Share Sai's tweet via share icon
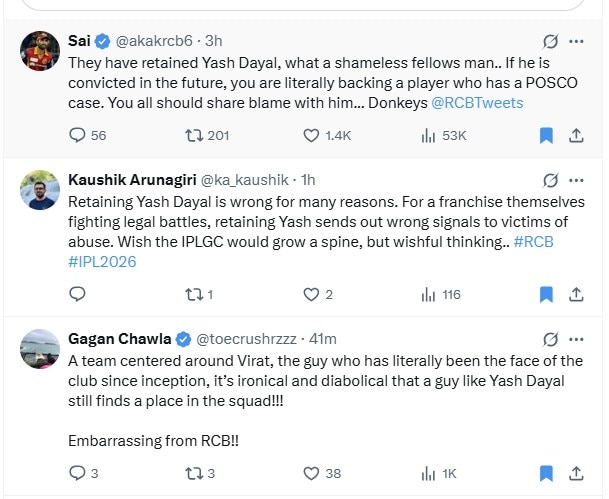609x499 pixels. (579, 135)
